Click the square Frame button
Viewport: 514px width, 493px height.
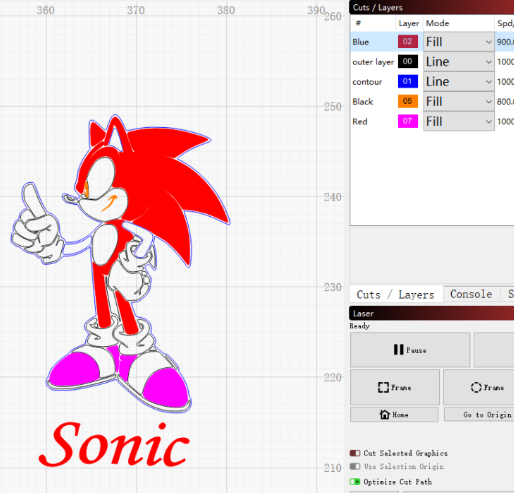[395, 387]
